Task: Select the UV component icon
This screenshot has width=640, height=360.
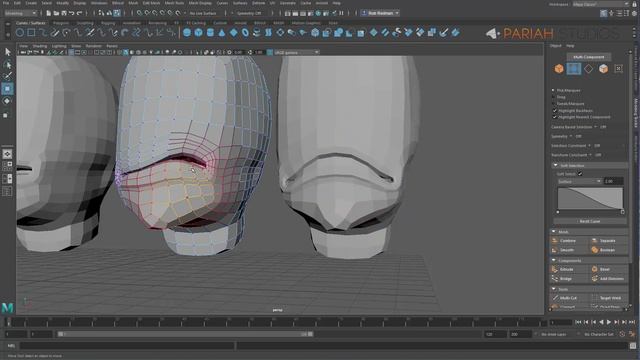Action: (x=618, y=69)
